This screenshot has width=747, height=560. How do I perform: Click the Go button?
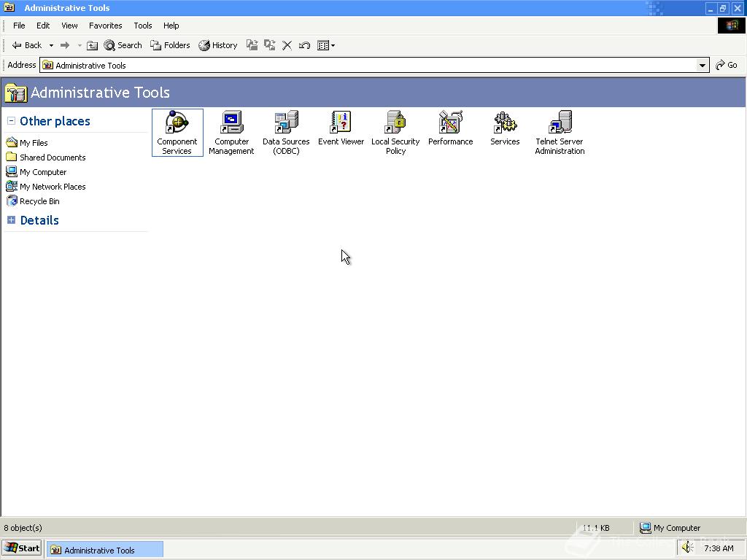click(727, 65)
